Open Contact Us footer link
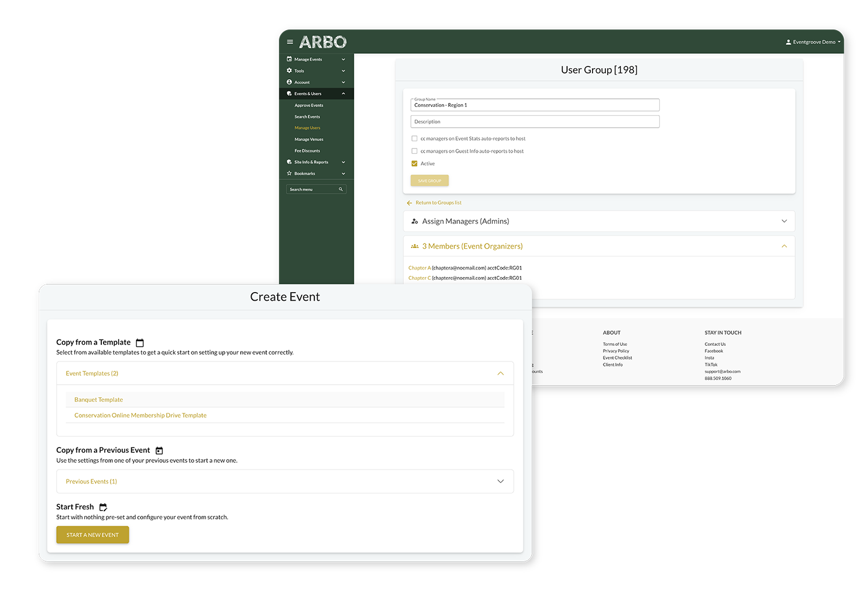Screen dimensions: 868x591 click(x=715, y=344)
